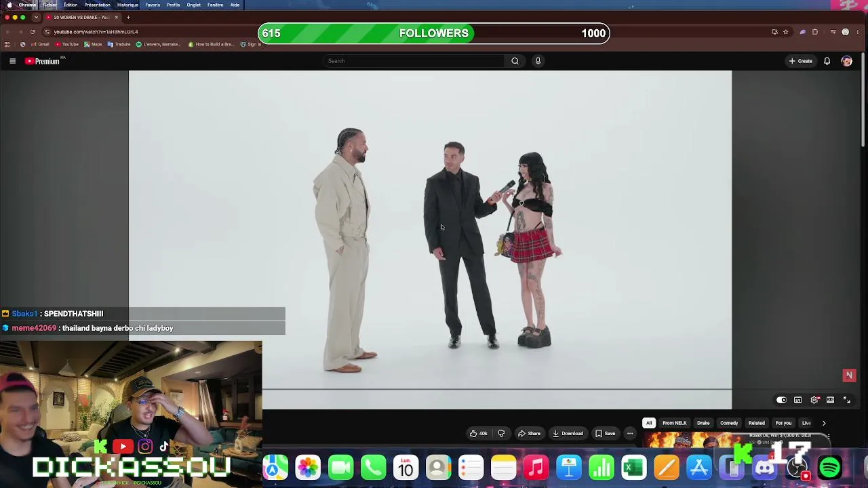Open the Présentation menu
Viewport: 868px width, 488px height.
tap(97, 5)
